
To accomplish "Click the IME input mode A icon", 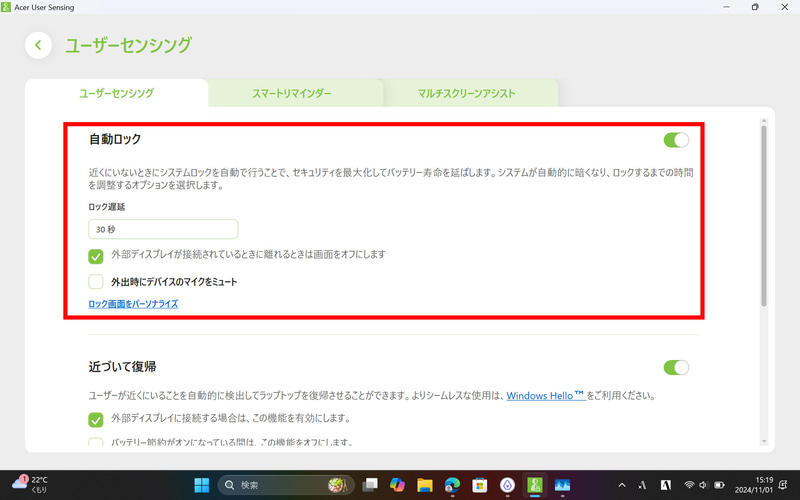I will pyautogui.click(x=642, y=485).
